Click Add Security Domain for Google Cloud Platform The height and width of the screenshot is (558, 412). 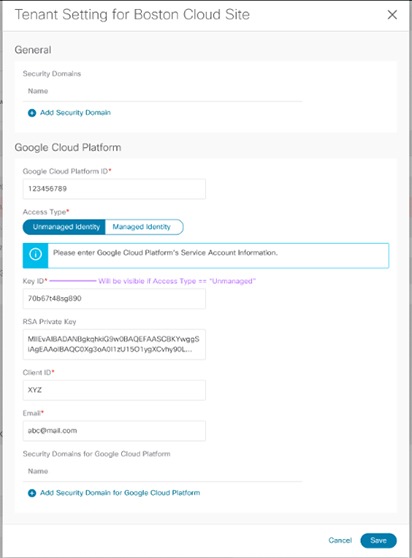[120, 493]
